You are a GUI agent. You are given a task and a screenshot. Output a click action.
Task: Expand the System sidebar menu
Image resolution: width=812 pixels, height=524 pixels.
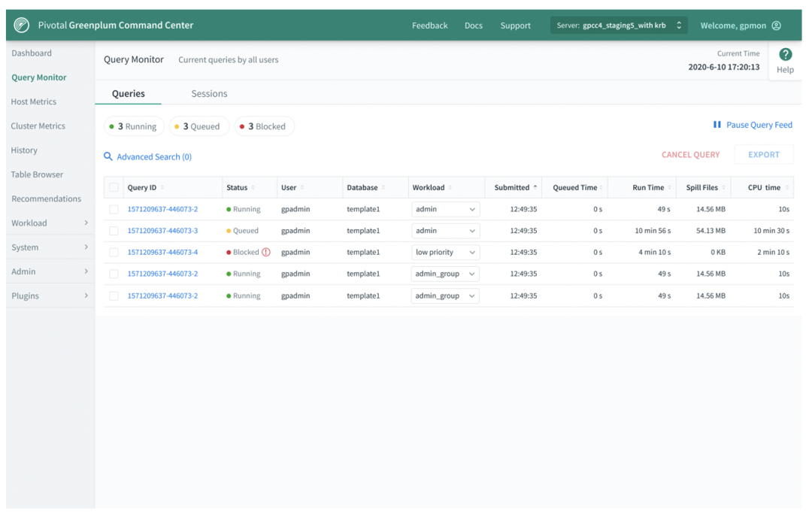click(x=50, y=247)
